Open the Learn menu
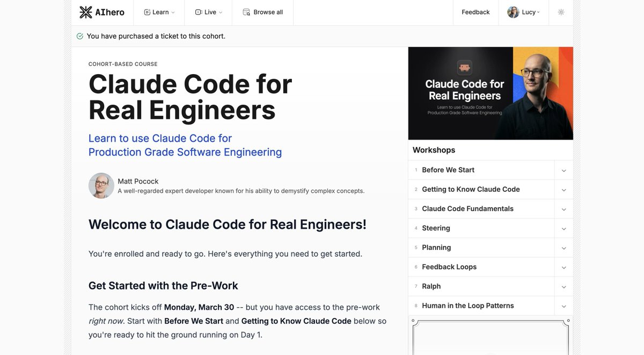Image resolution: width=644 pixels, height=355 pixels. [x=159, y=12]
